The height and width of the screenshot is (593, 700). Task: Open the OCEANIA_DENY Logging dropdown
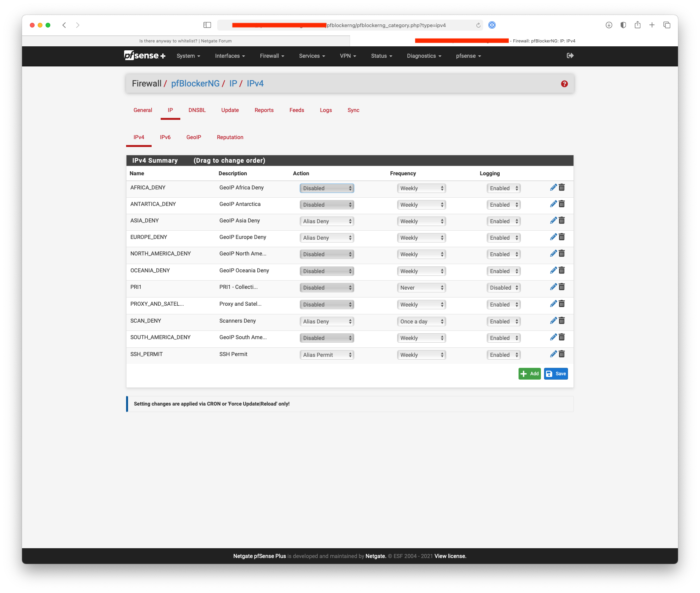click(x=504, y=271)
